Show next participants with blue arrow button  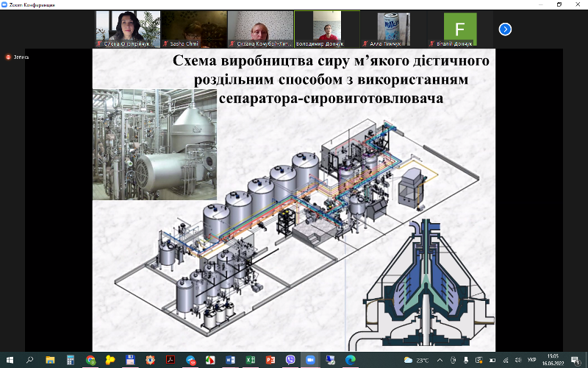coord(505,29)
